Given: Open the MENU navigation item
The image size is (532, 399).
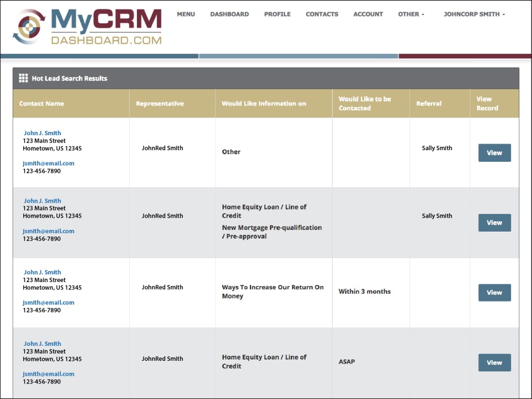Looking at the screenshot, I should tap(186, 14).
